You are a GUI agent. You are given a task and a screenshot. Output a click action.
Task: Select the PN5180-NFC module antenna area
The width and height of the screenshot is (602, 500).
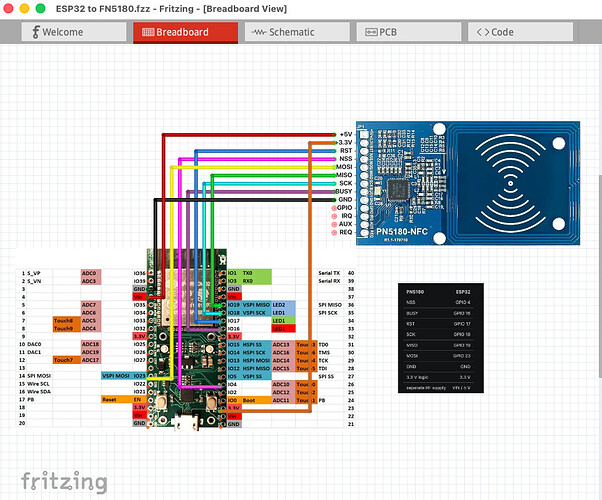pyautogui.click(x=512, y=183)
